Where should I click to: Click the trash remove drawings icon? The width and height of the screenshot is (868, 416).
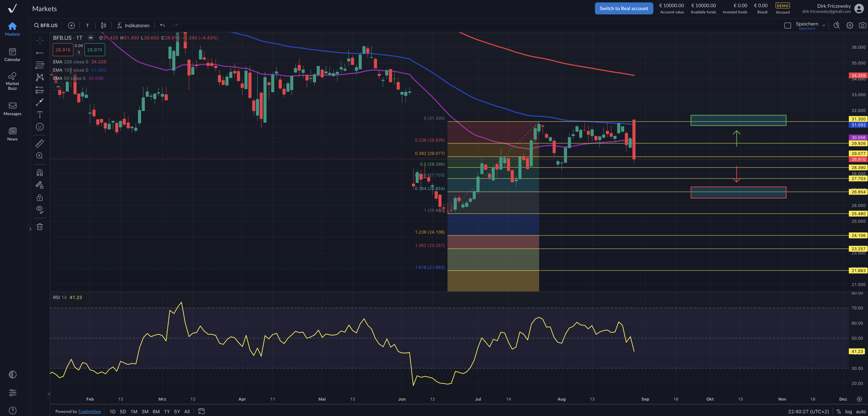40,227
